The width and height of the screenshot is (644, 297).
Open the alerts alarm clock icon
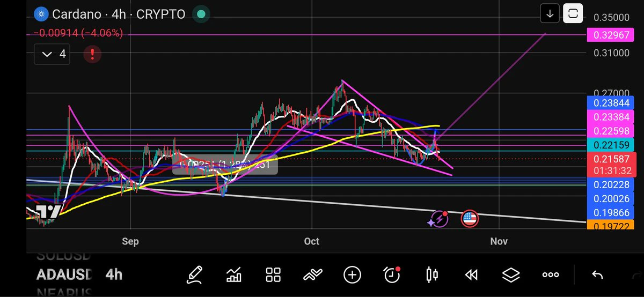click(392, 274)
